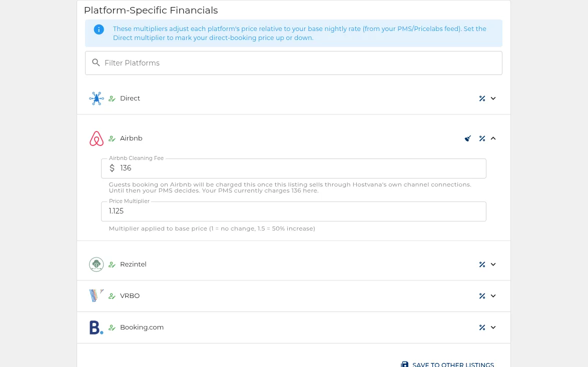The height and width of the screenshot is (367, 588).
Task: Click the Airbnb Cleaning Fee input field
Action: [294, 168]
